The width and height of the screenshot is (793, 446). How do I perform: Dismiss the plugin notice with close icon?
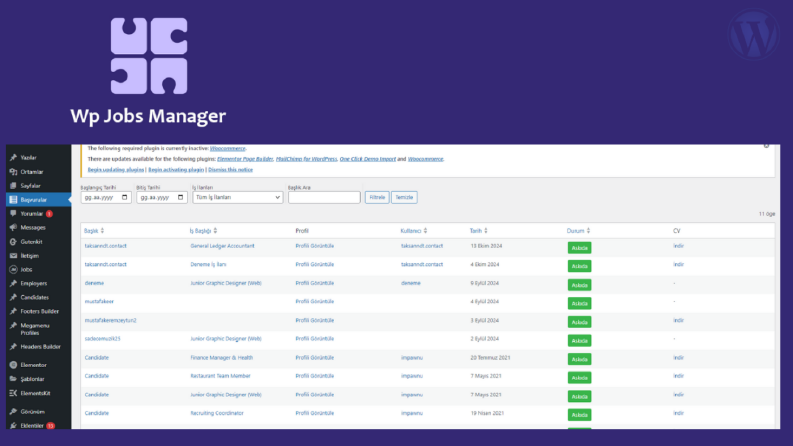pos(766,146)
